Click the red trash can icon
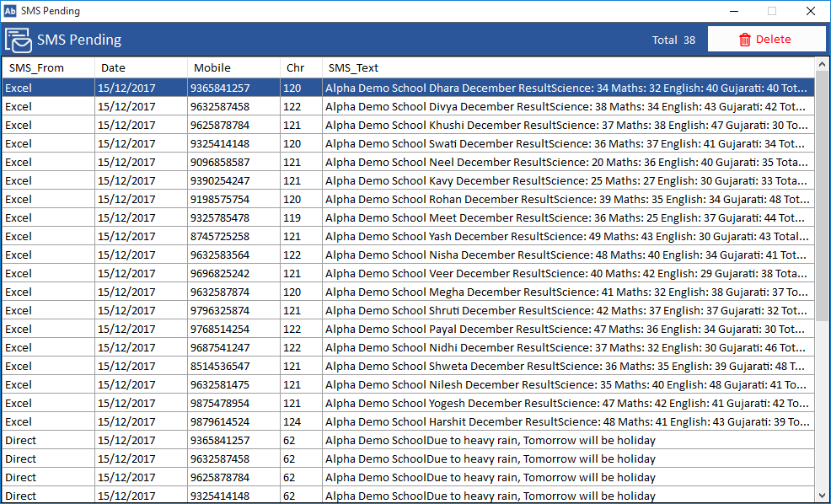 coord(744,40)
